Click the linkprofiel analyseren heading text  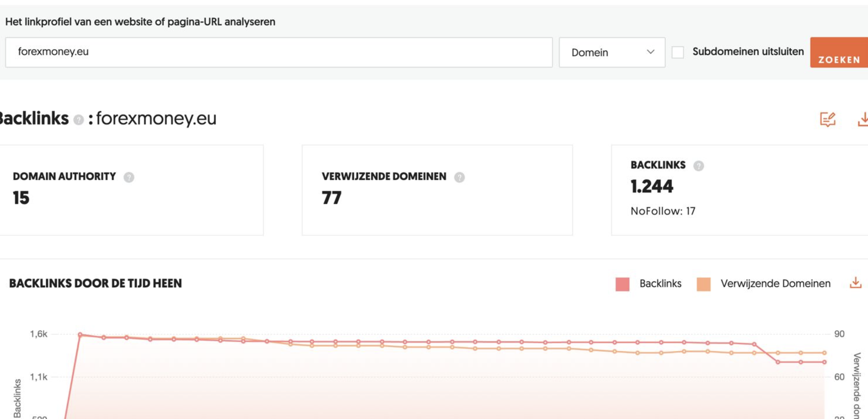pos(140,22)
